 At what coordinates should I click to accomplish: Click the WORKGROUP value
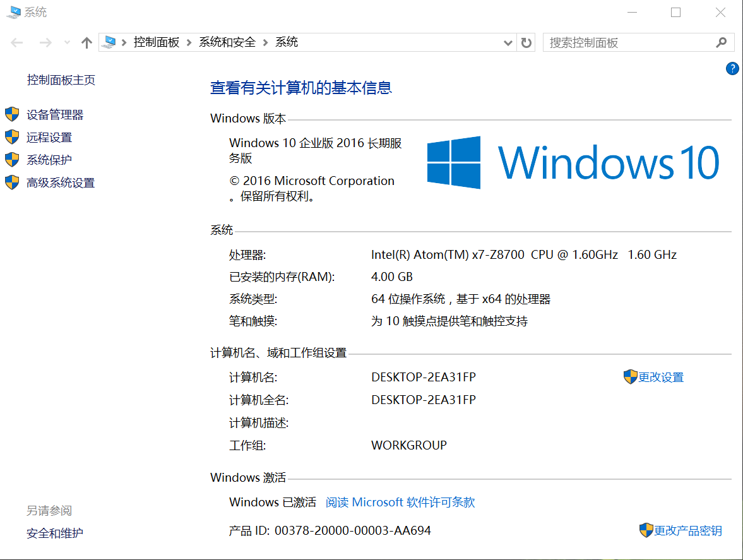coord(409,445)
